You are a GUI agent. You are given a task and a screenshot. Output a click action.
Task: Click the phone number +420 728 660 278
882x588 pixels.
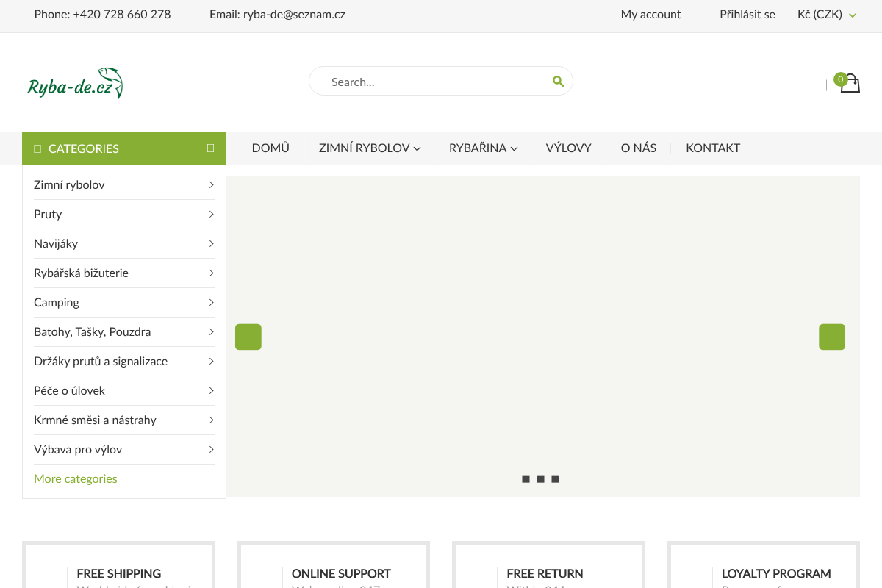[122, 14]
